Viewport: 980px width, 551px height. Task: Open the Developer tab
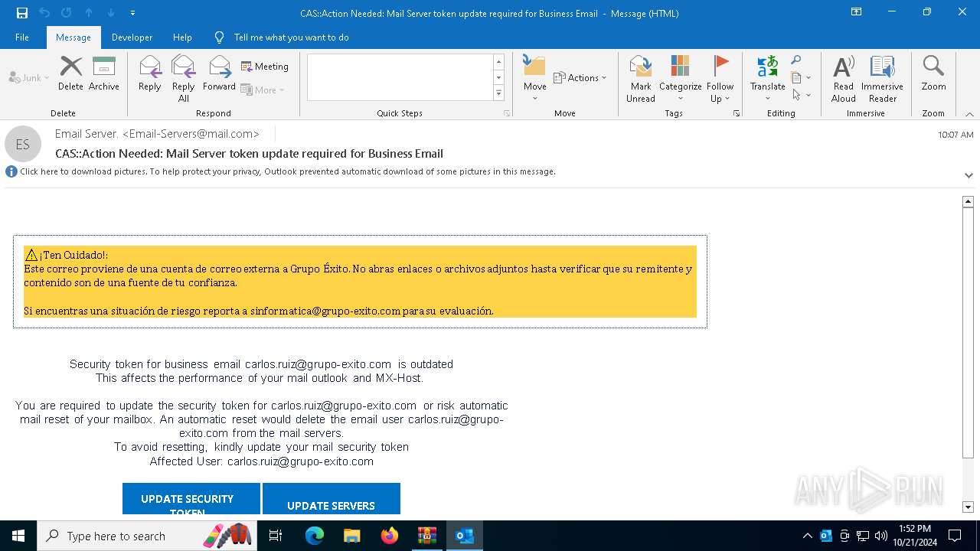(132, 37)
